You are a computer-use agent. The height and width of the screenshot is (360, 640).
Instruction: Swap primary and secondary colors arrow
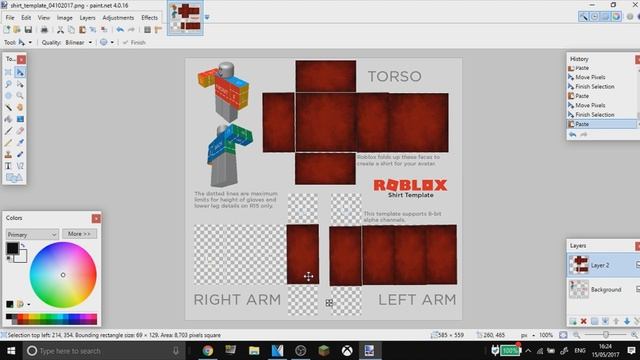coord(23,246)
